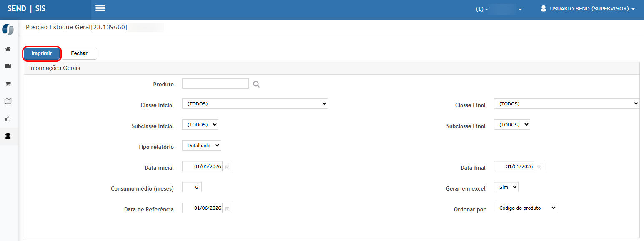Click the Data de Referência date field

(x=203, y=208)
